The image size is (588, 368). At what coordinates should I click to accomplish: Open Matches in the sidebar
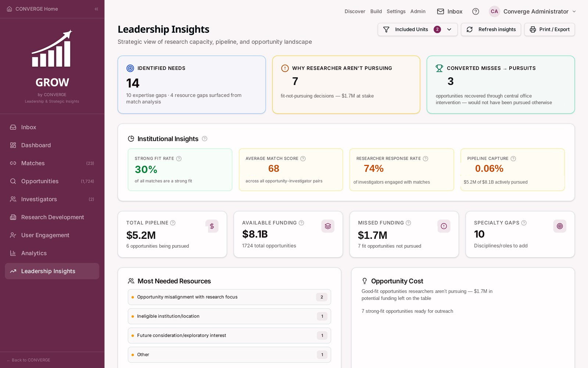52,163
